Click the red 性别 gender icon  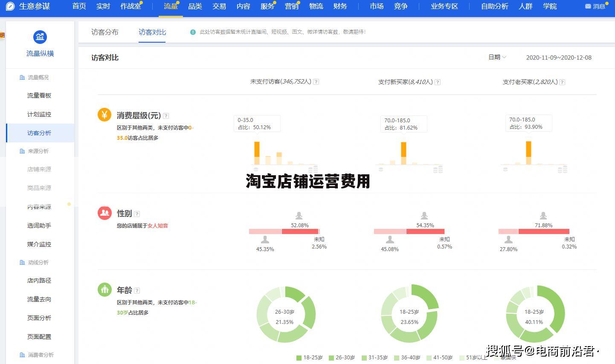tap(104, 213)
